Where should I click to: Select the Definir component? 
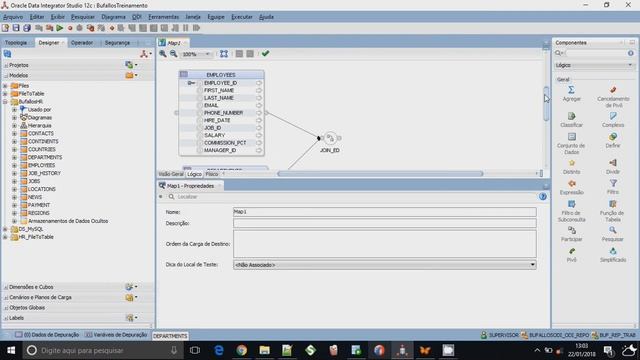[x=613, y=140]
